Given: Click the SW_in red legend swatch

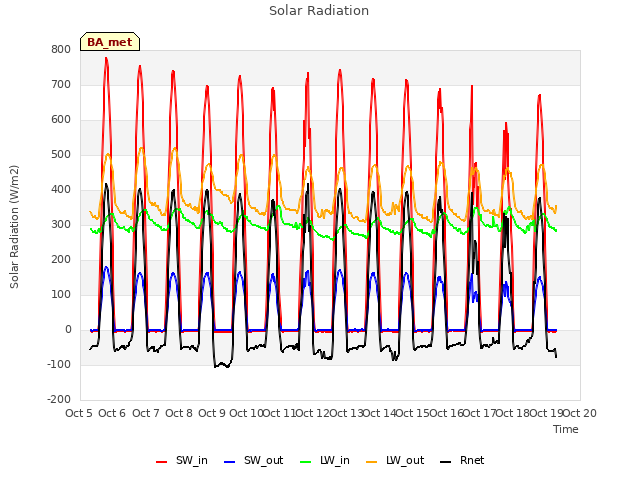Looking at the screenshot, I should click(x=162, y=462).
